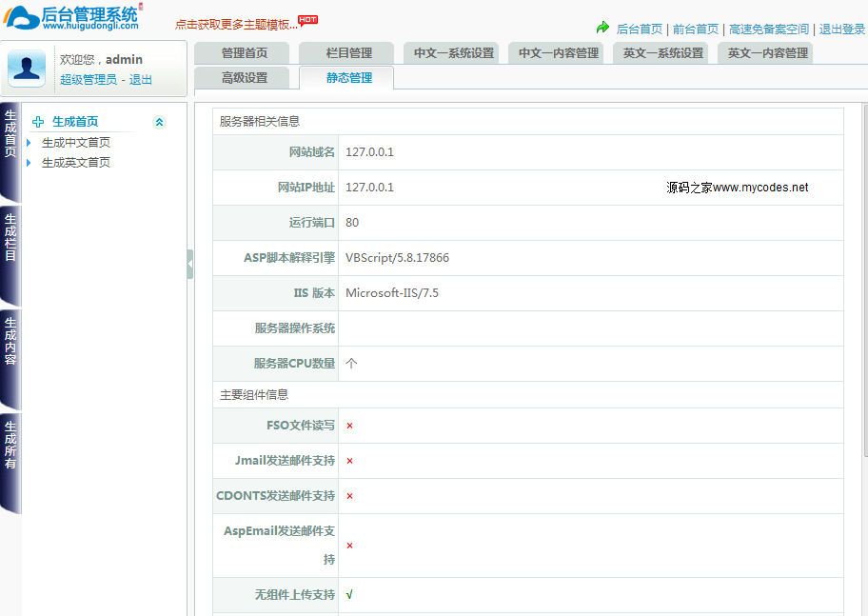Click the vertical scrollbar on the right

pyautogui.click(x=865, y=280)
